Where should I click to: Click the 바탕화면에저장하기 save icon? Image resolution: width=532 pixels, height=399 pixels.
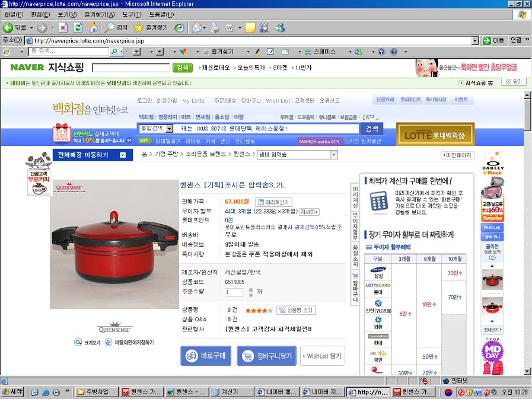pos(109,342)
